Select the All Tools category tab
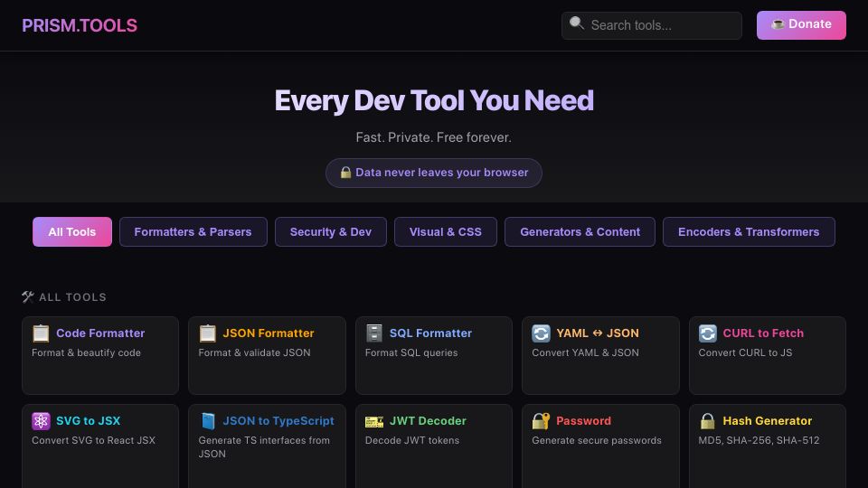Image resolution: width=868 pixels, height=488 pixels. tap(72, 232)
